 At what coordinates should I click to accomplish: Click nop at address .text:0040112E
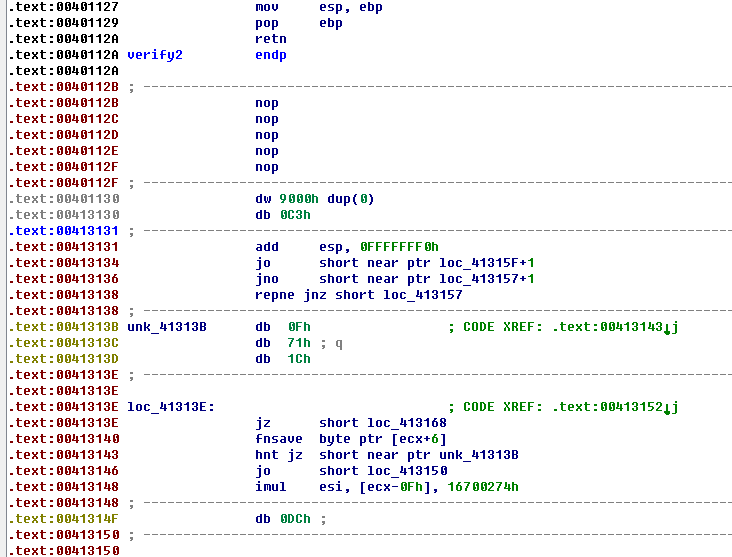pyautogui.click(x=267, y=151)
